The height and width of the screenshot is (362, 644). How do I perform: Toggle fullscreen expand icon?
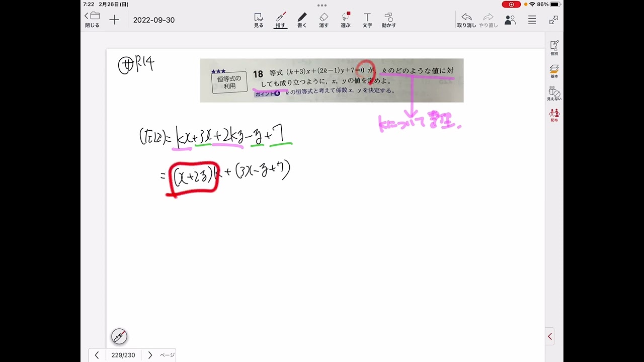point(553,20)
